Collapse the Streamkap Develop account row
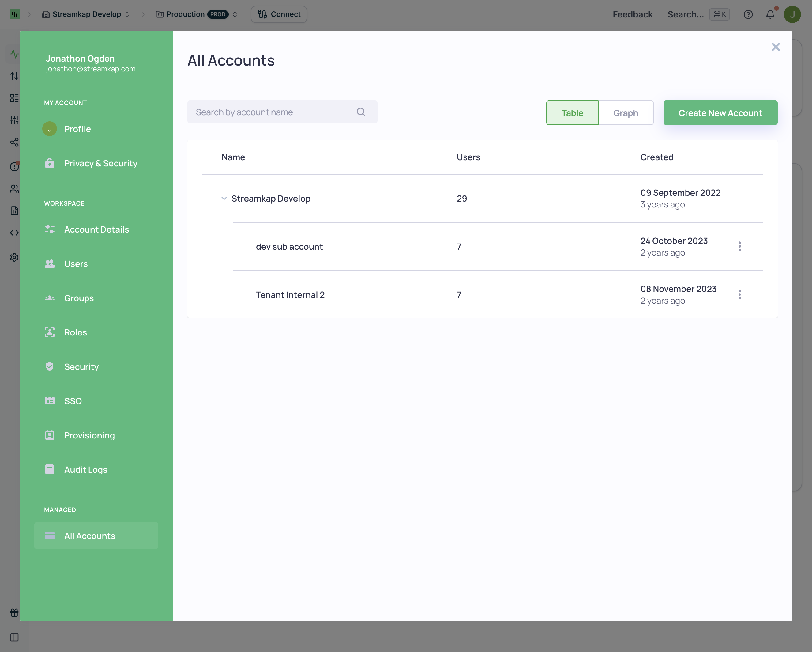The width and height of the screenshot is (812, 652). pos(224,198)
